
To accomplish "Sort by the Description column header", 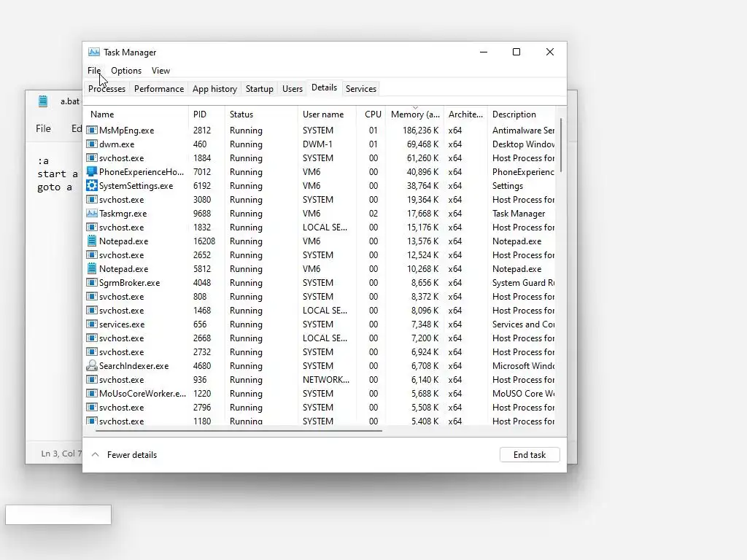I will click(522, 114).
